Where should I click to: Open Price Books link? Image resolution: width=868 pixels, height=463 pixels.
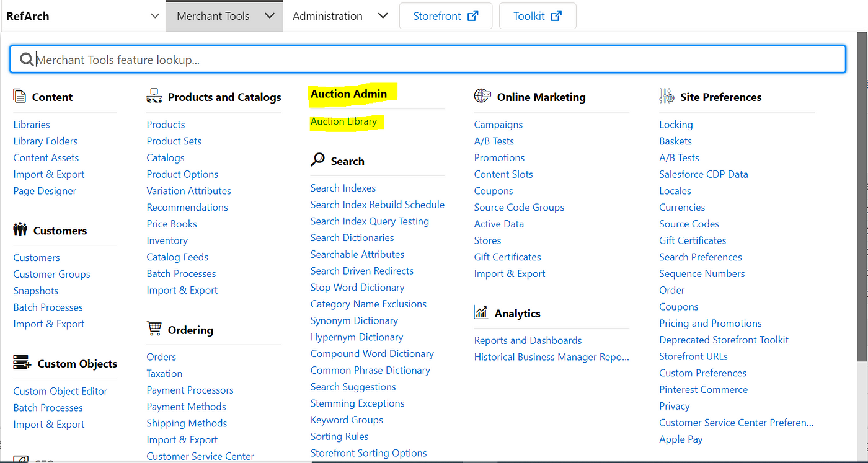(172, 224)
